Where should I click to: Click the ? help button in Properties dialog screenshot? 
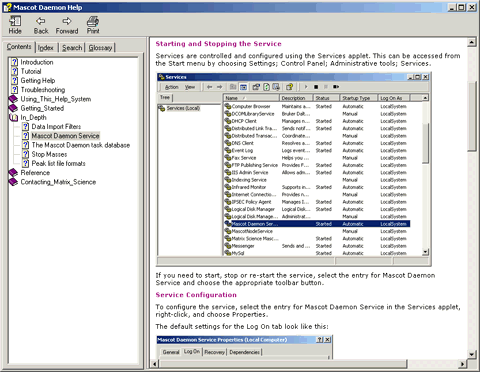click(x=320, y=339)
